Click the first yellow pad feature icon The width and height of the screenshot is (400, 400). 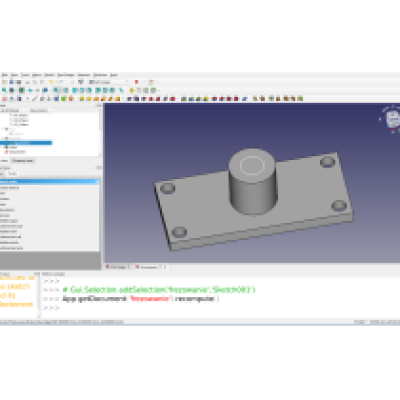82,99
